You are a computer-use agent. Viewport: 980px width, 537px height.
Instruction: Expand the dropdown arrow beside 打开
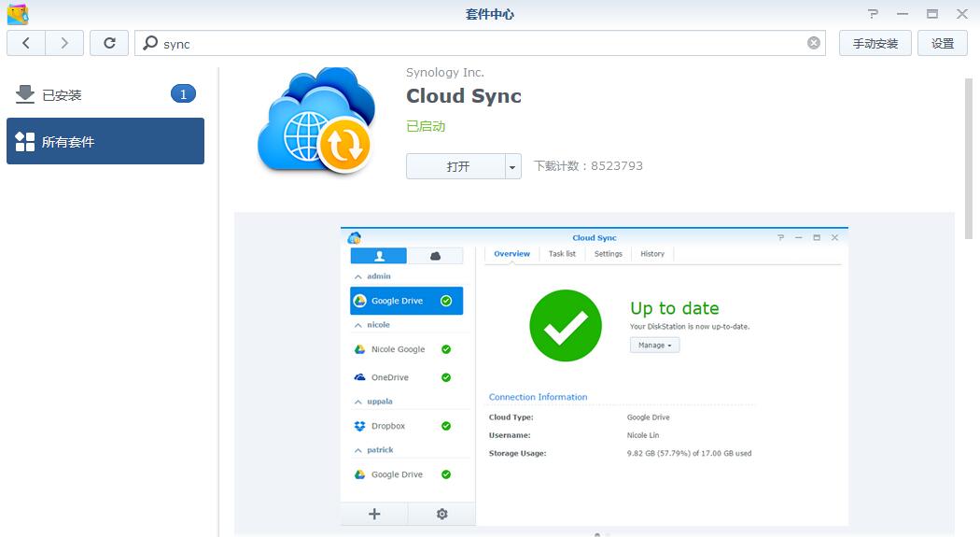pos(512,166)
